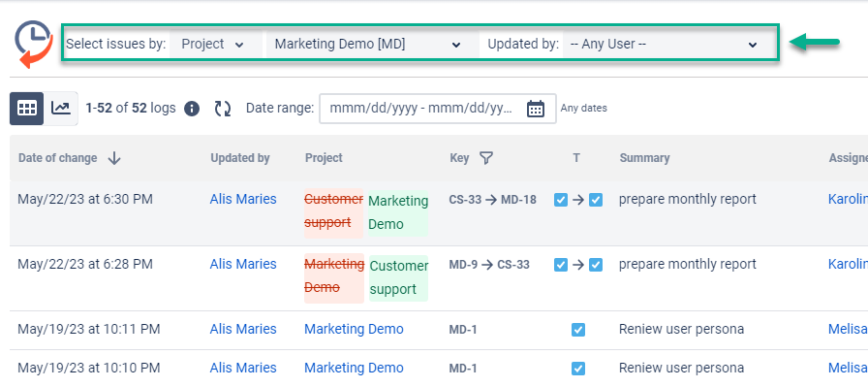Click the first checkbox icon in the CS-33 → MD-18 row
This screenshot has height=387, width=868.
tap(561, 200)
